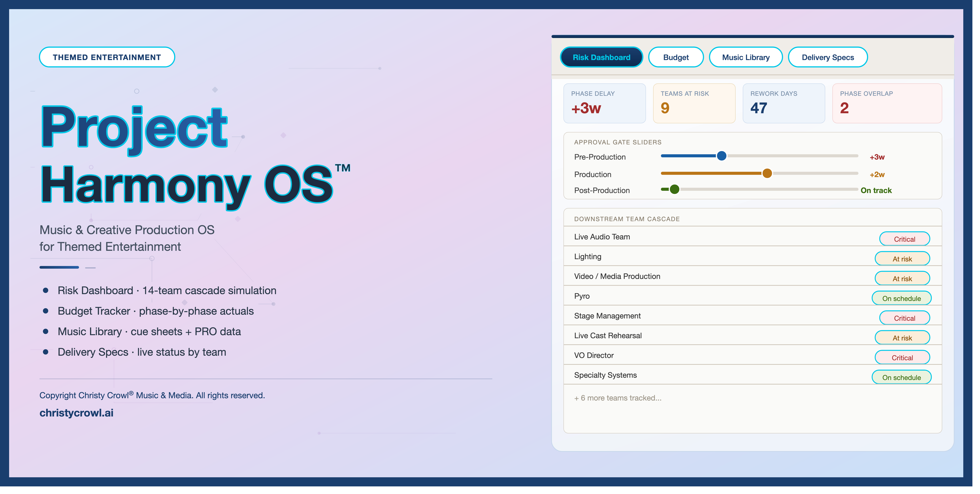Switch to the Risk Dashboard tab
This screenshot has height=494, width=980.
tap(601, 57)
